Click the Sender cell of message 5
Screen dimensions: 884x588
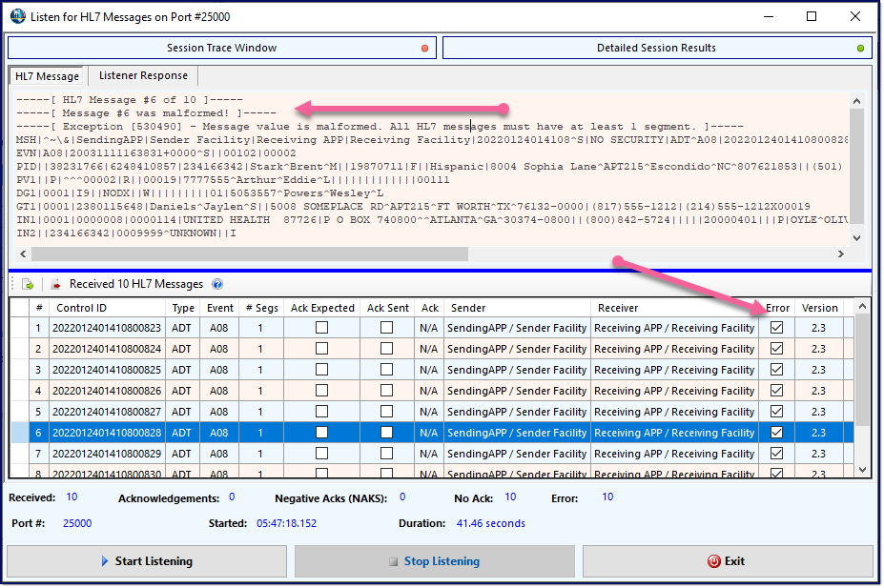[517, 412]
